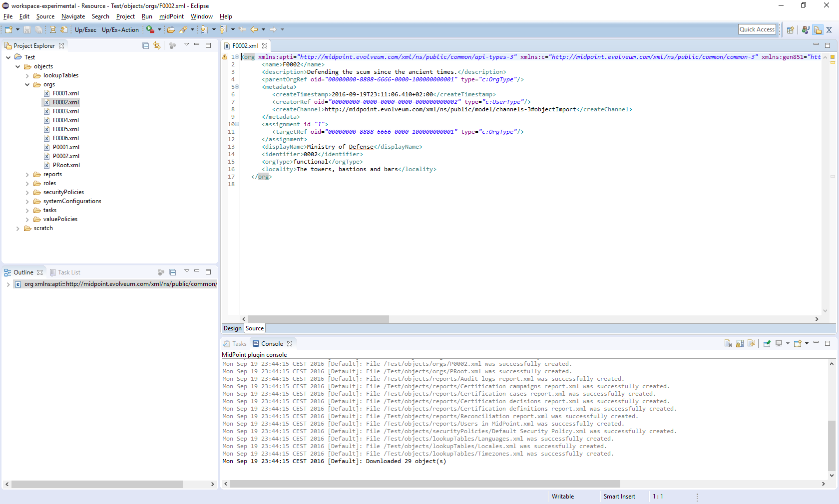Click the New wizard toolbar icon
The image size is (839, 504).
tap(8, 30)
